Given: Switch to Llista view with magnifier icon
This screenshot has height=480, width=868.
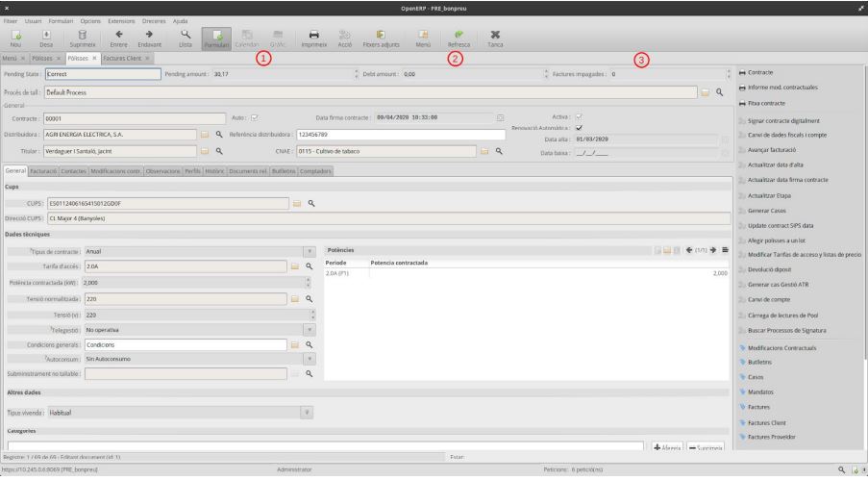Looking at the screenshot, I should 186,37.
